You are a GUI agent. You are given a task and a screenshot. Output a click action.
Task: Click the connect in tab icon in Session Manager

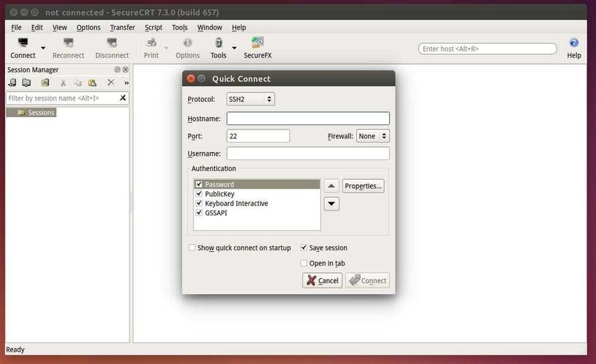[x=27, y=82]
